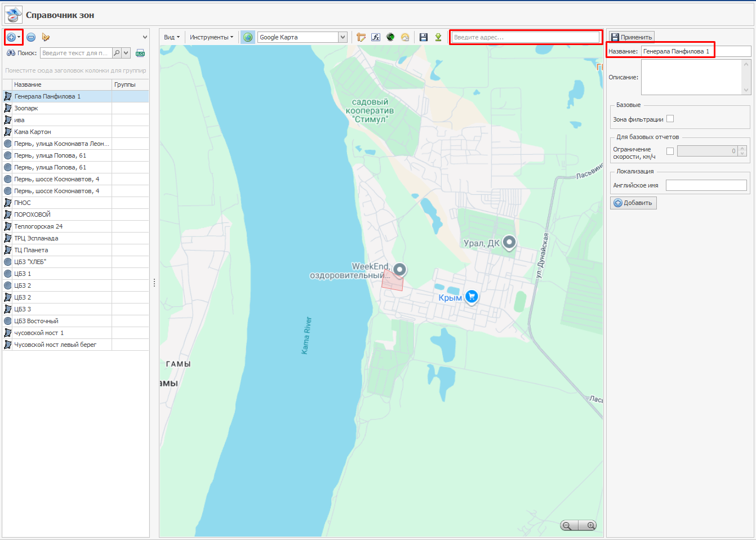Expand the search options dropdown arrow
The width and height of the screenshot is (756, 540).
pos(126,53)
